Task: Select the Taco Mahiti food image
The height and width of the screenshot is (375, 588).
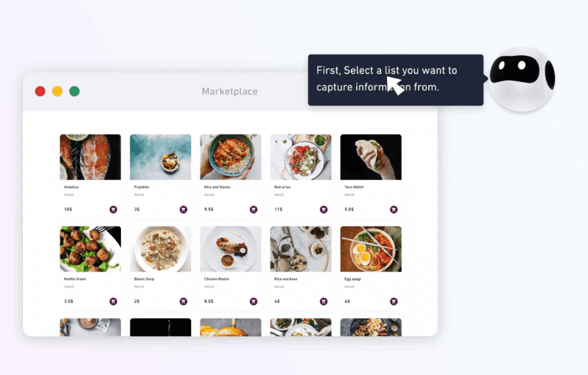Action: point(371,157)
